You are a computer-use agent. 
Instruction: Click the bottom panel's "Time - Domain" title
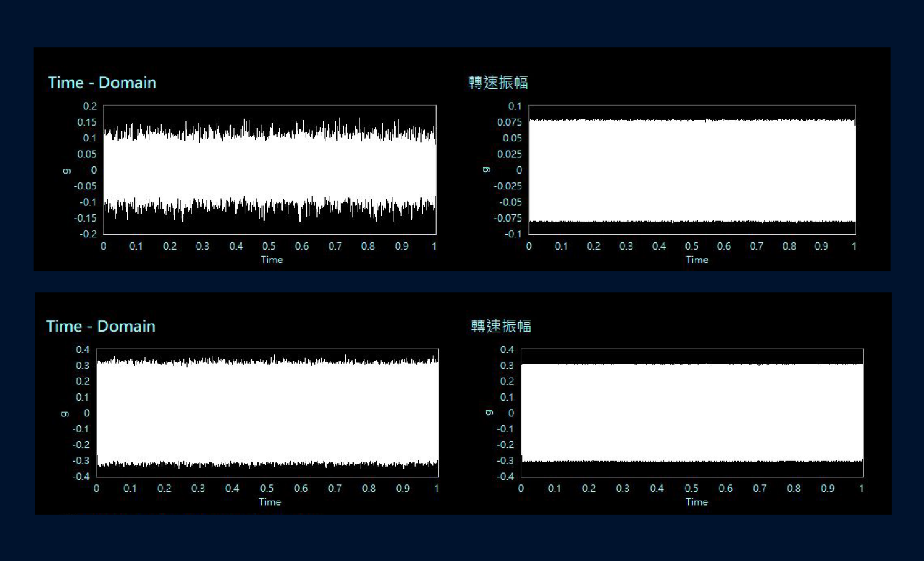click(x=101, y=326)
